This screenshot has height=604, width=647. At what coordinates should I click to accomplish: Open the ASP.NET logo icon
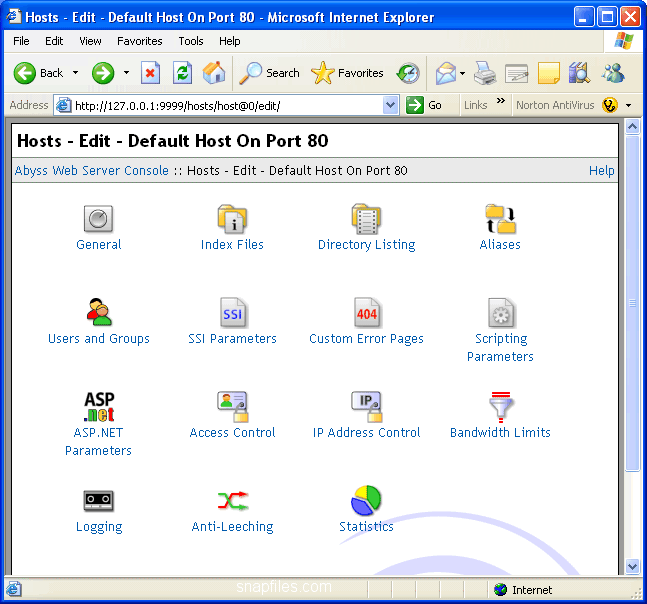99,406
